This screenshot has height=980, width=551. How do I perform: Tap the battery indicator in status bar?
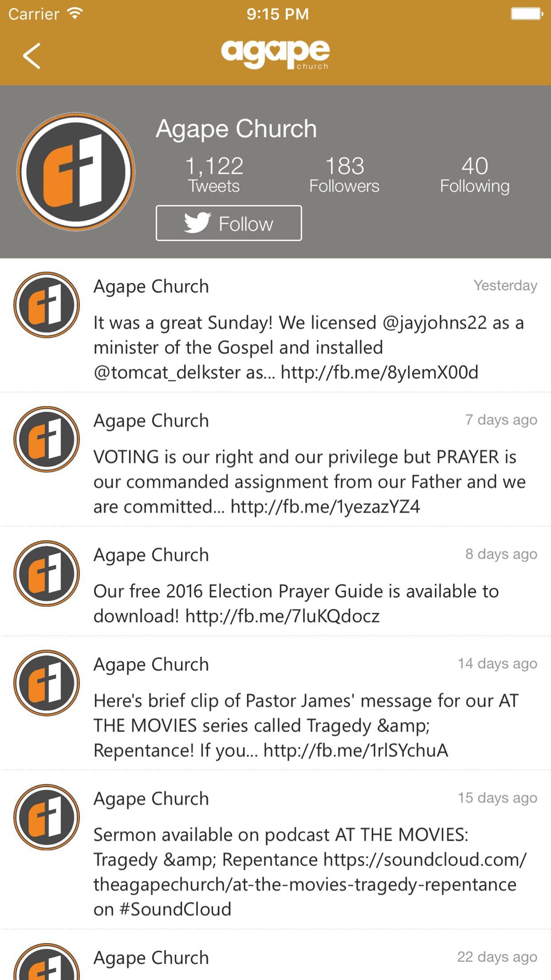526,14
